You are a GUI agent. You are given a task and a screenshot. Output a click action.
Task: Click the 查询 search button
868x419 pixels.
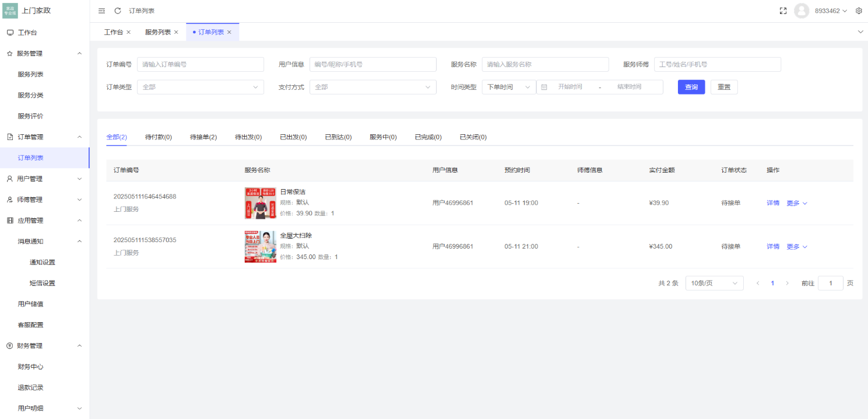pyautogui.click(x=691, y=86)
